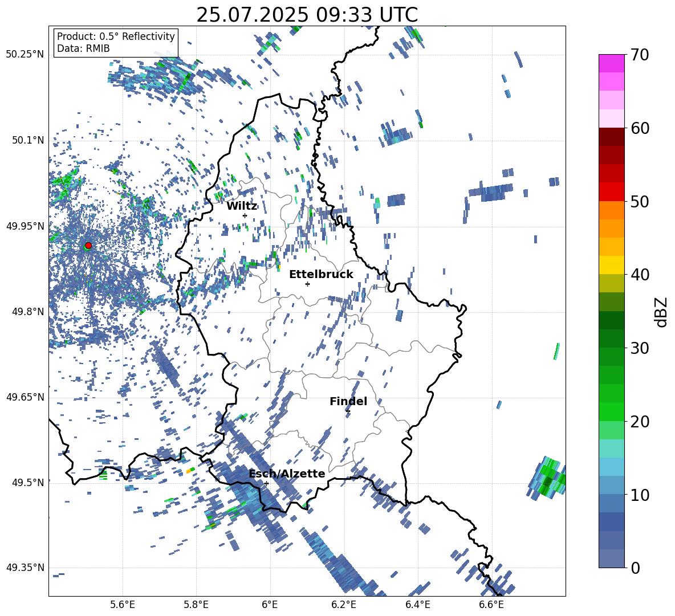Click the 49.95°N latitude label
This screenshot has height=616, width=675.
[x=25, y=226]
